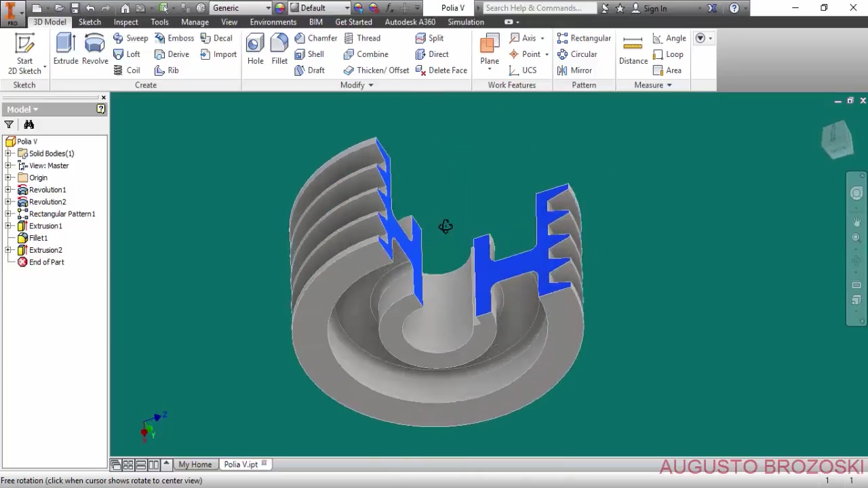The width and height of the screenshot is (868, 488).
Task: Open the Model browser dropdown
Action: tap(22, 109)
